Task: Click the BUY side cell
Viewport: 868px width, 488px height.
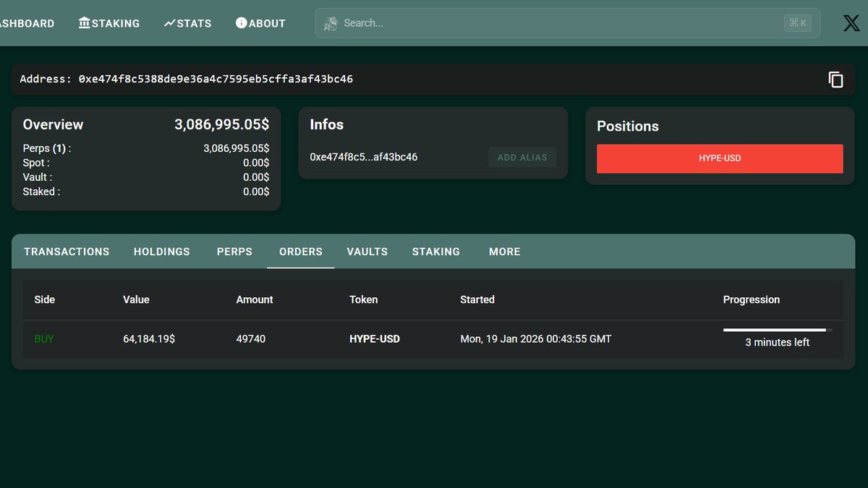Action: click(44, 338)
